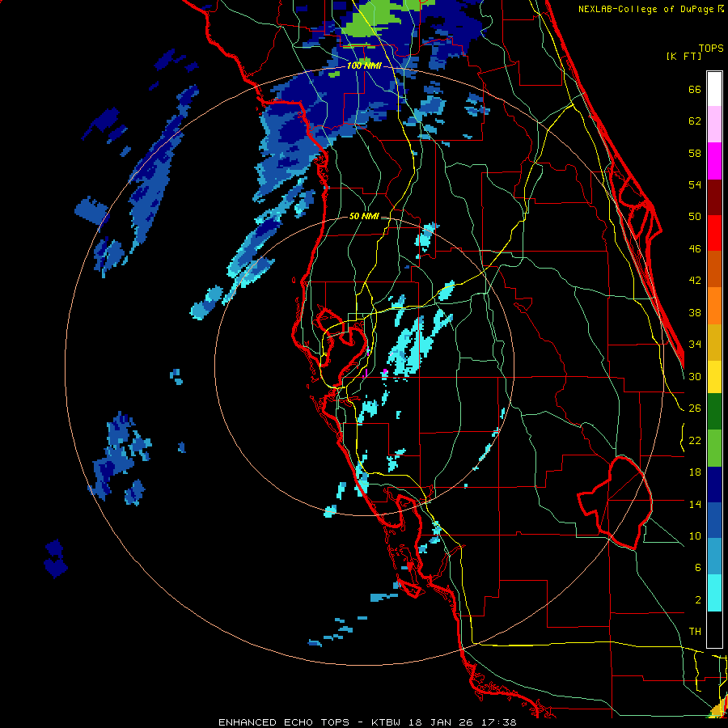Click the "14" legend value
This screenshot has width=728, height=728.
[x=695, y=504]
